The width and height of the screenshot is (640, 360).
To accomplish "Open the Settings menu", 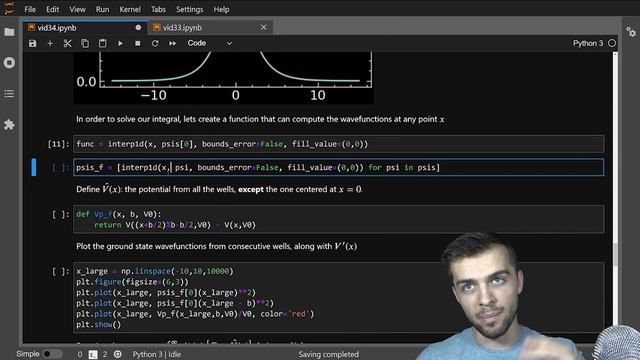I will (x=189, y=9).
